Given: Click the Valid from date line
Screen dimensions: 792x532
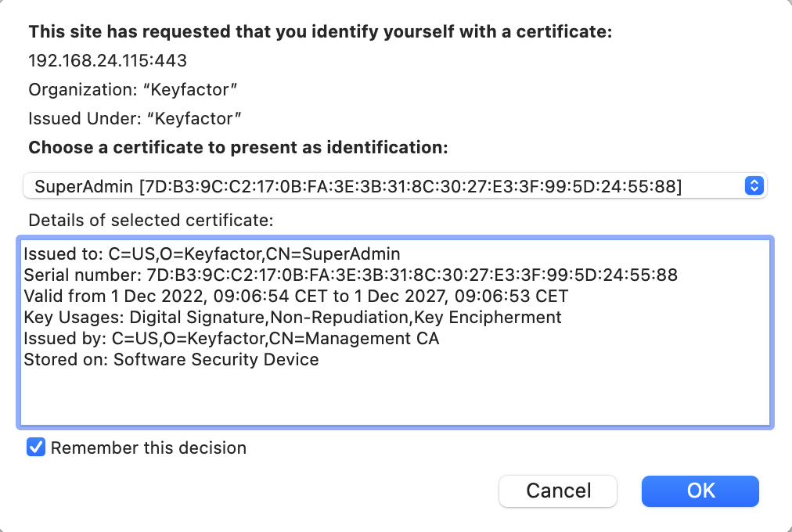Looking at the screenshot, I should (295, 296).
